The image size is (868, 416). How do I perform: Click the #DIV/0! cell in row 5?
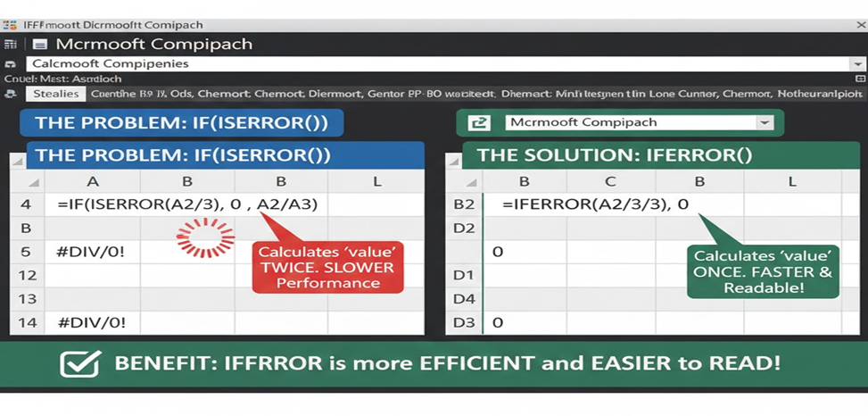click(91, 252)
